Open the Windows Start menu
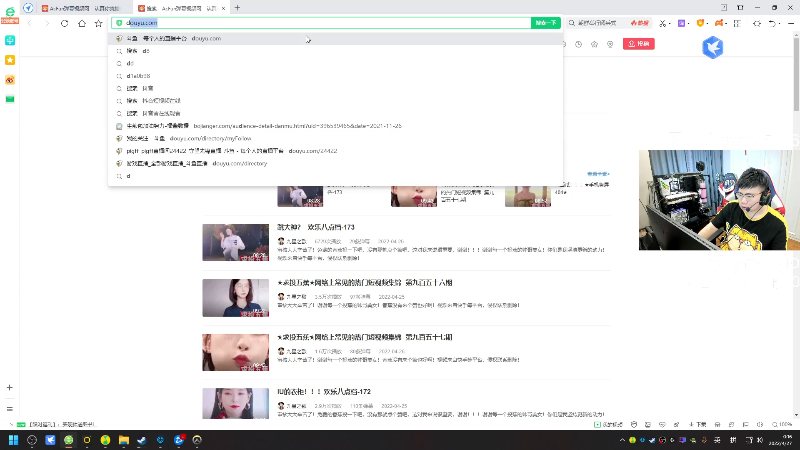Viewport: 800px width, 450px height. [x=13, y=440]
